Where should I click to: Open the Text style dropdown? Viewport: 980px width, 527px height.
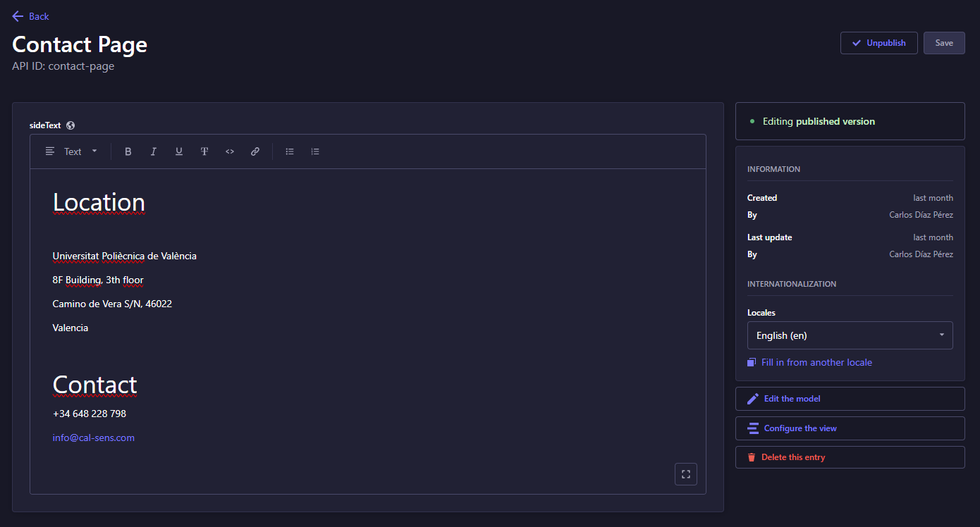pos(72,151)
